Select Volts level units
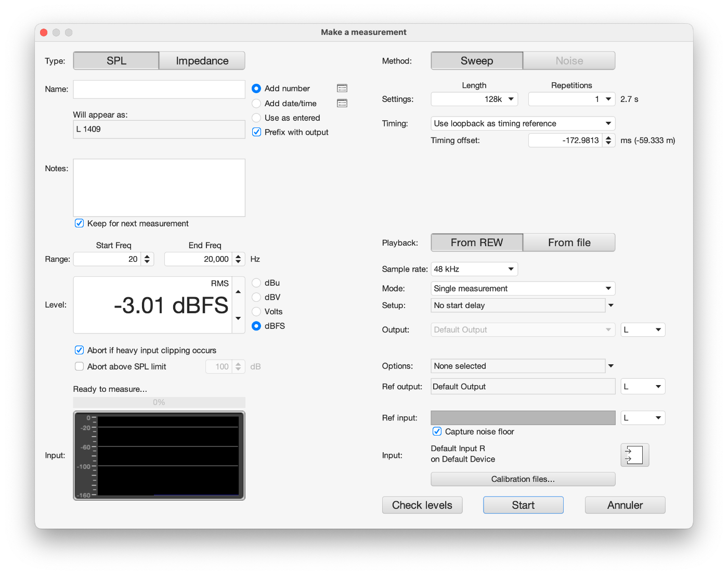The width and height of the screenshot is (728, 575). (x=256, y=312)
